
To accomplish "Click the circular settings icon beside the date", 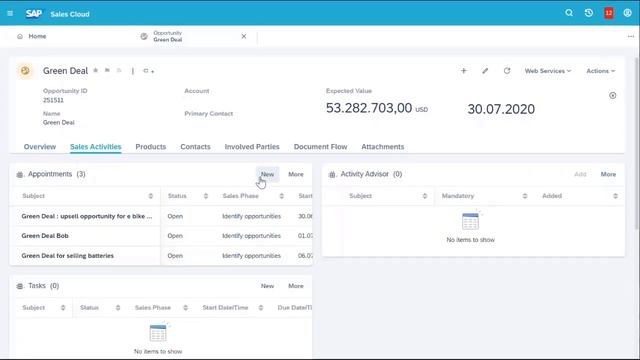I will tap(613, 96).
